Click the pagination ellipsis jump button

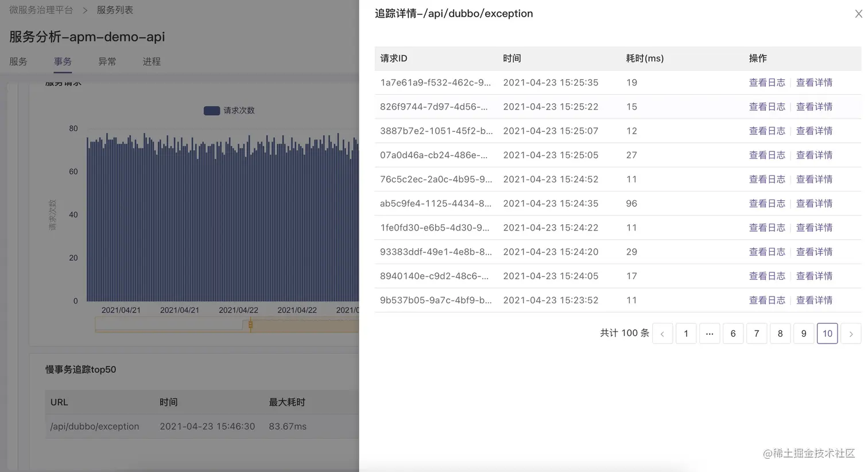[710, 334]
